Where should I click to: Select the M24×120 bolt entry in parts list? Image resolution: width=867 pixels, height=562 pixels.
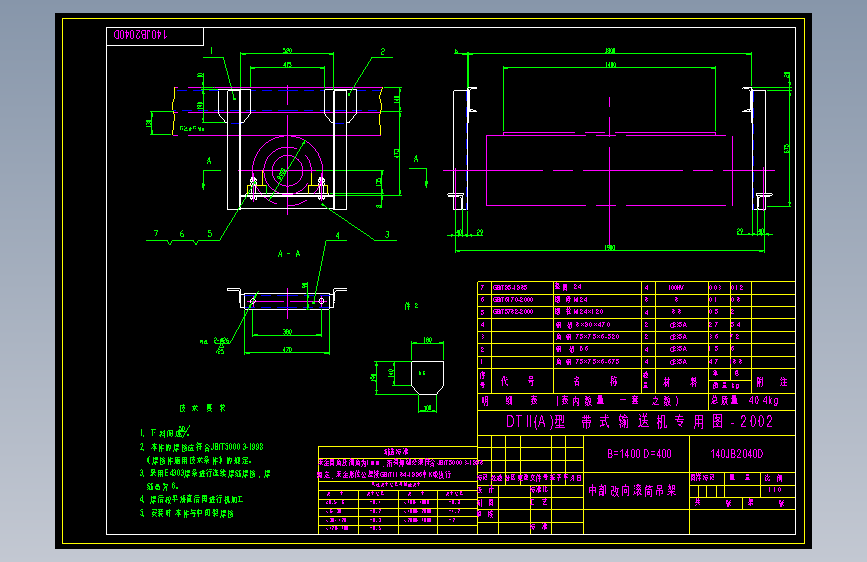[579, 312]
